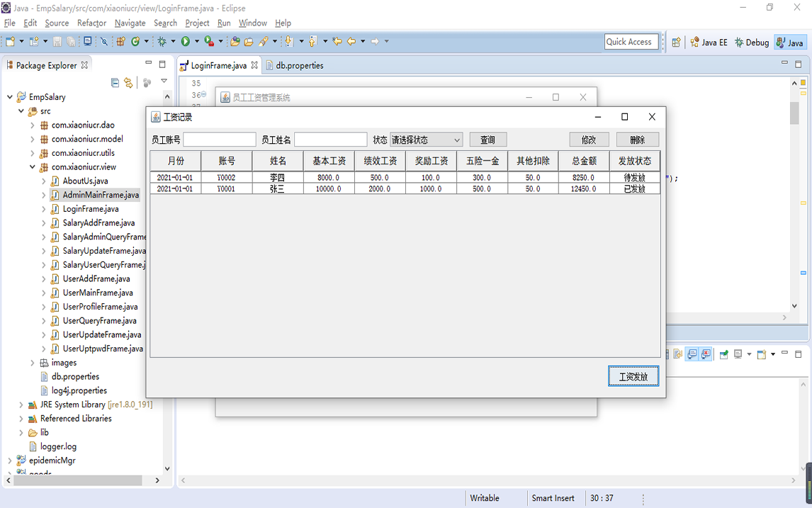Click the Open Perspective icon
The width and height of the screenshot is (812, 508).
pyautogui.click(x=677, y=43)
